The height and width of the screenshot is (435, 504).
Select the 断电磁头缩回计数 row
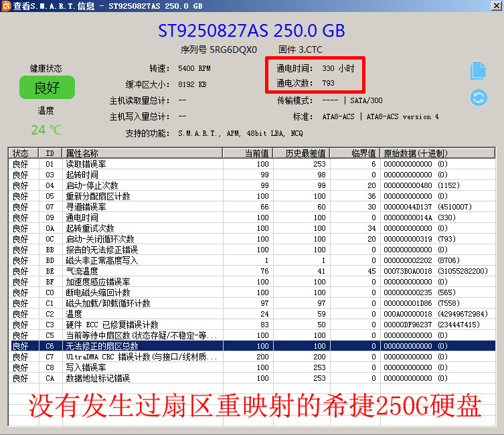(252, 292)
